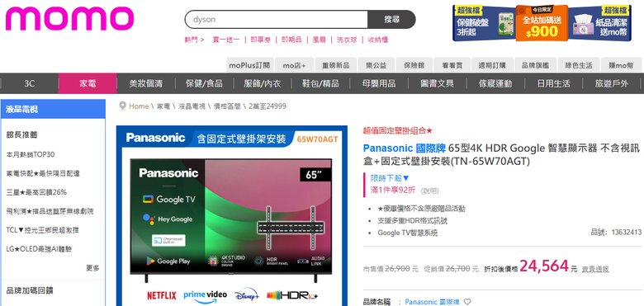Select the 3C category in nav bar

click(29, 83)
